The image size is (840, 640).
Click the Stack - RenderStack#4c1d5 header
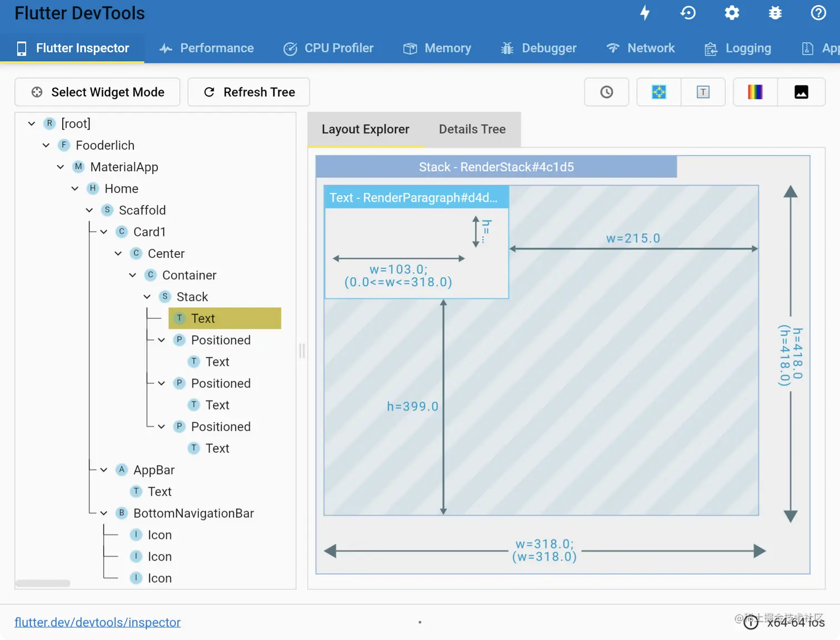(x=496, y=167)
